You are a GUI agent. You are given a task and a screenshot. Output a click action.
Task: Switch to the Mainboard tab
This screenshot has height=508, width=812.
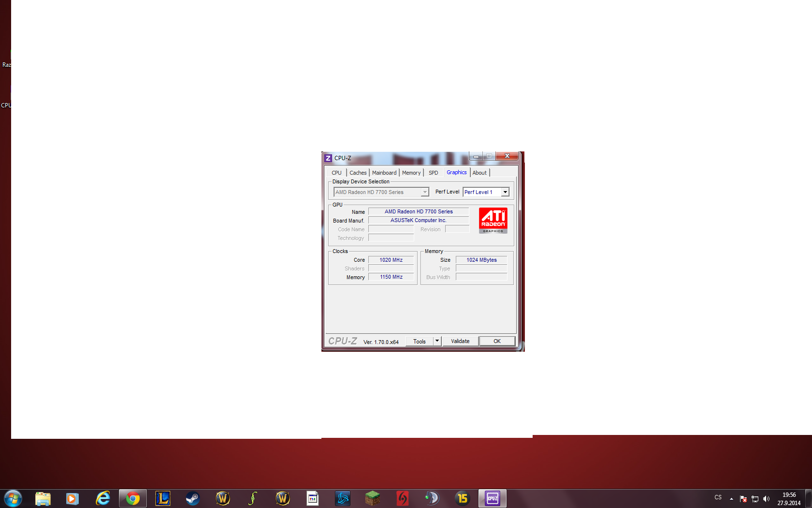pos(384,173)
